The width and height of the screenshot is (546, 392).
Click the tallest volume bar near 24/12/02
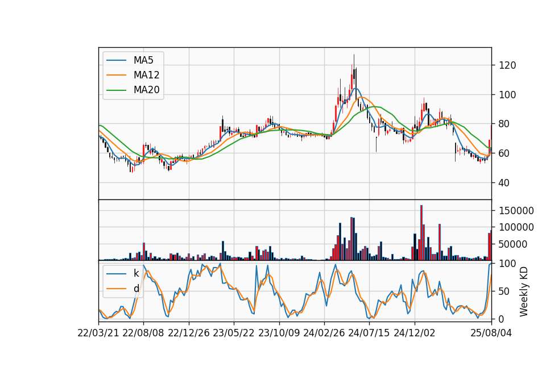[x=421, y=233]
